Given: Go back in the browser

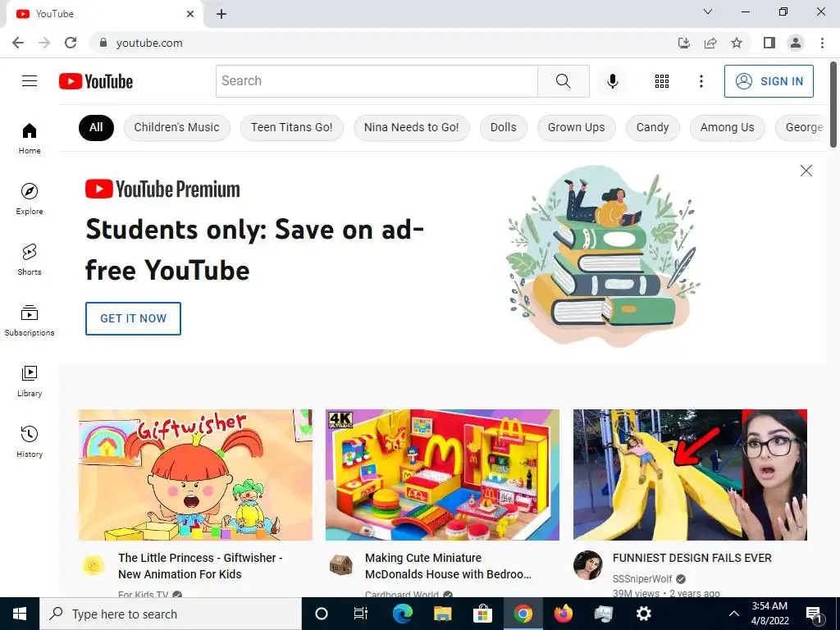Looking at the screenshot, I should click(18, 43).
